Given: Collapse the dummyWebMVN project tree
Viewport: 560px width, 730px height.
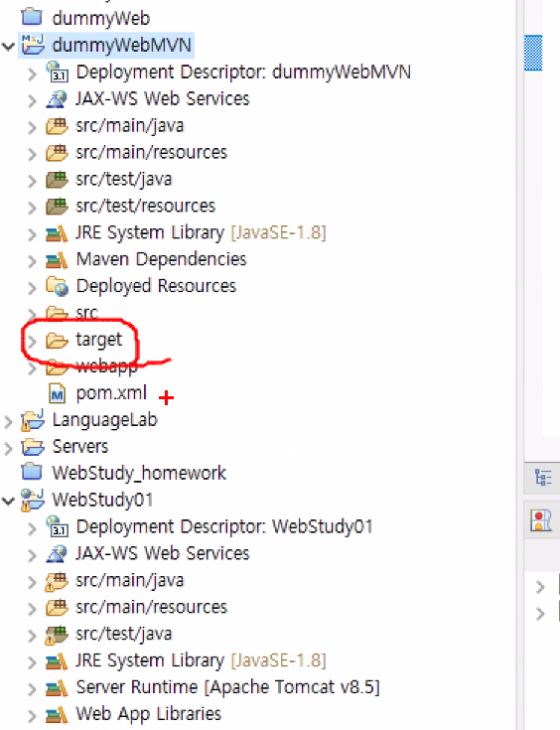Looking at the screenshot, I should pos(8,46).
